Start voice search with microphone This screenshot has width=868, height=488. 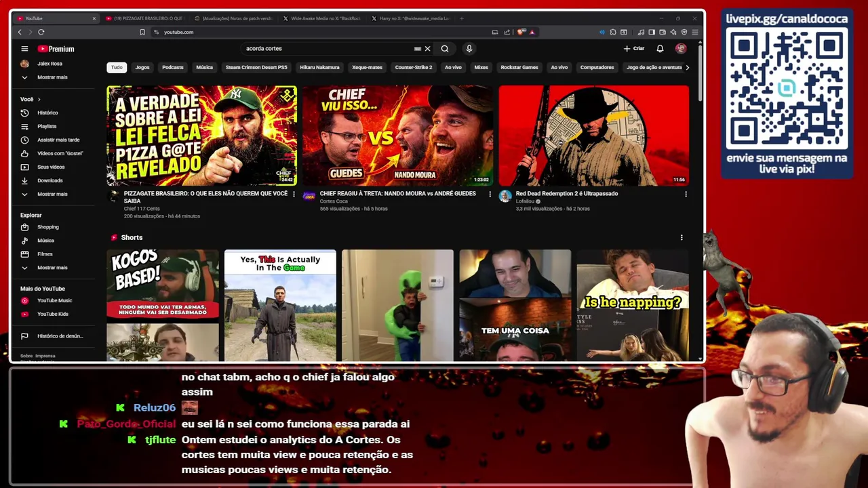469,49
